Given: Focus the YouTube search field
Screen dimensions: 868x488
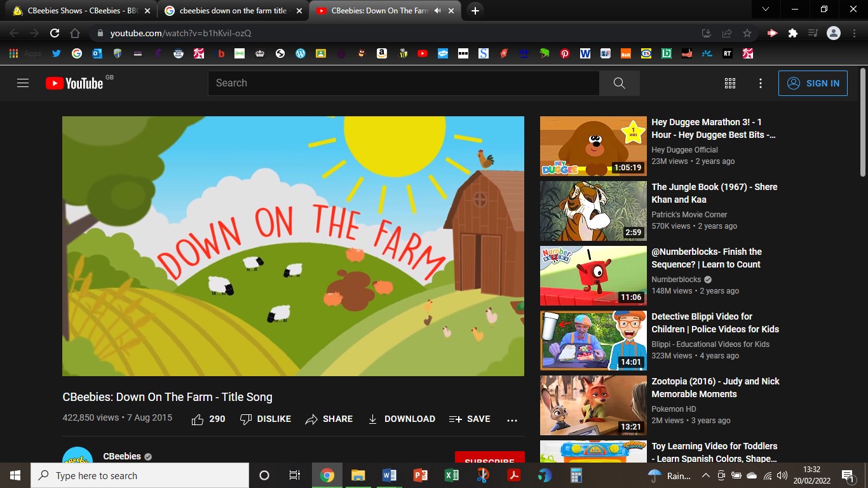Looking at the screenshot, I should [x=403, y=83].
